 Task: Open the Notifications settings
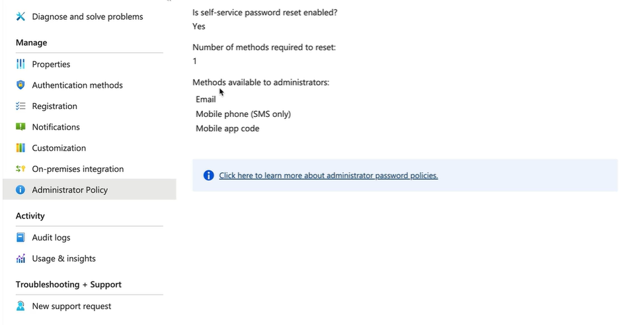coord(56,127)
